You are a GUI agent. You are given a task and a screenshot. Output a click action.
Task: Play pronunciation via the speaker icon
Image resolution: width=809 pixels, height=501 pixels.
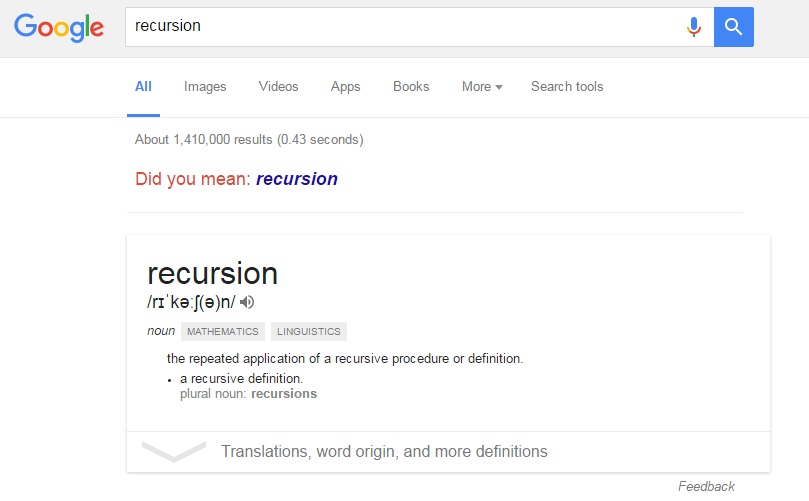pos(247,302)
